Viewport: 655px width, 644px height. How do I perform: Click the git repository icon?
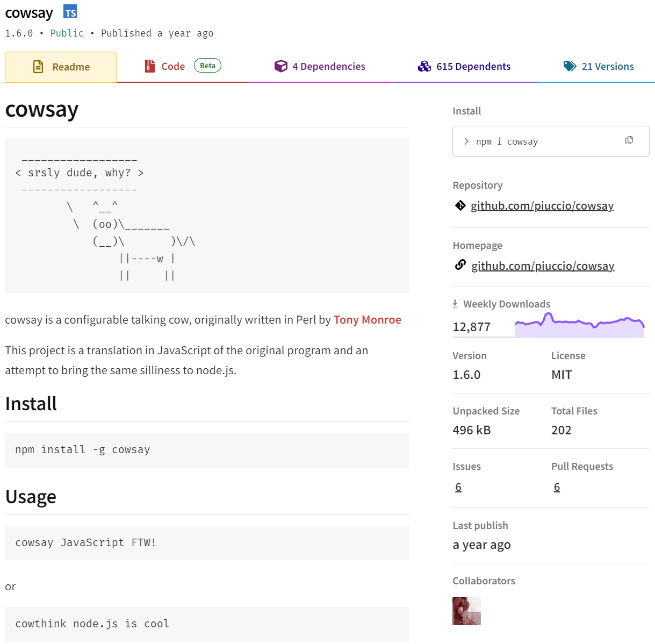(x=460, y=205)
